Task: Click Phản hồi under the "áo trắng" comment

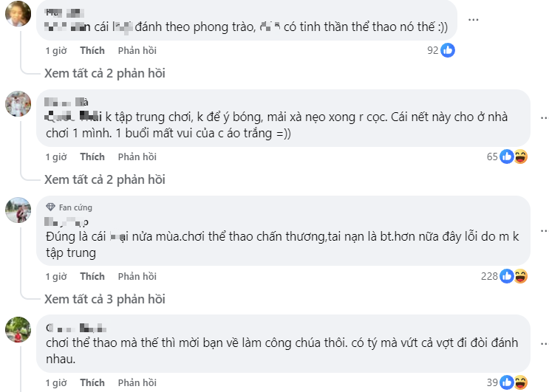Action: tap(137, 157)
